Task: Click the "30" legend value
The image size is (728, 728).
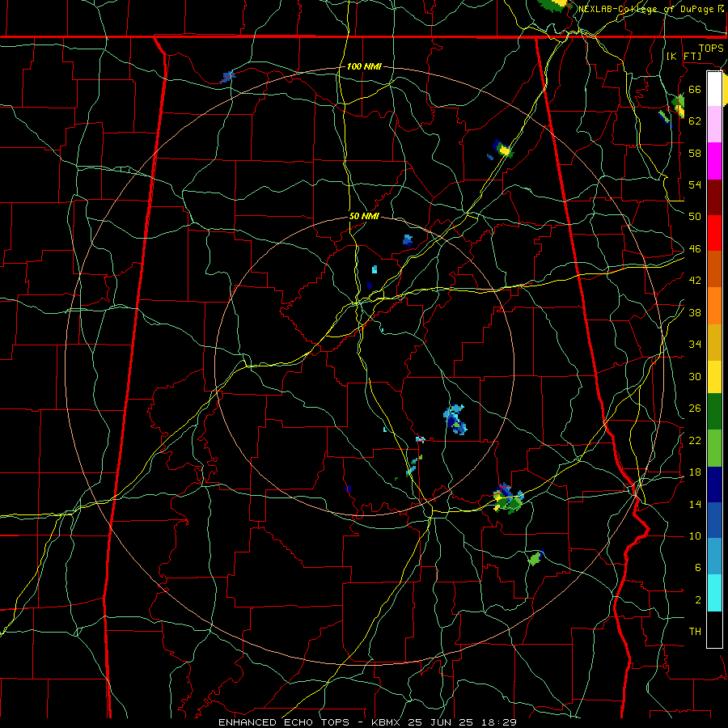Action: click(x=695, y=376)
